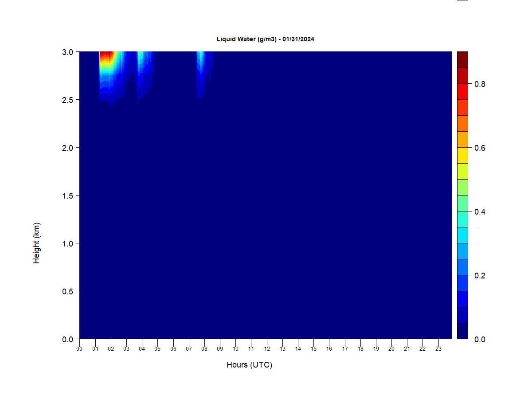This screenshot has width=532, height=399.
Task: Click hour label 05 on the time axis
Action: pos(157,349)
